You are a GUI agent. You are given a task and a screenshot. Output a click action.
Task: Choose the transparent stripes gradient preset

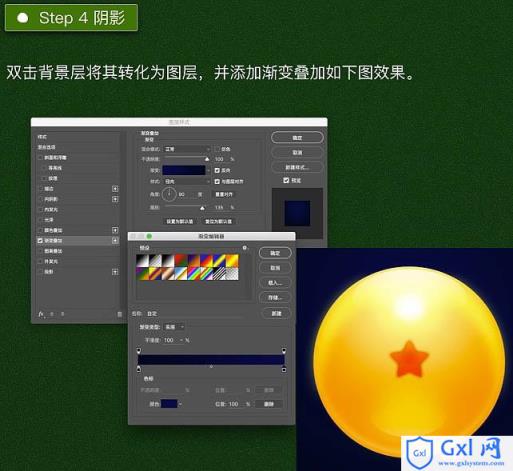coord(219,274)
